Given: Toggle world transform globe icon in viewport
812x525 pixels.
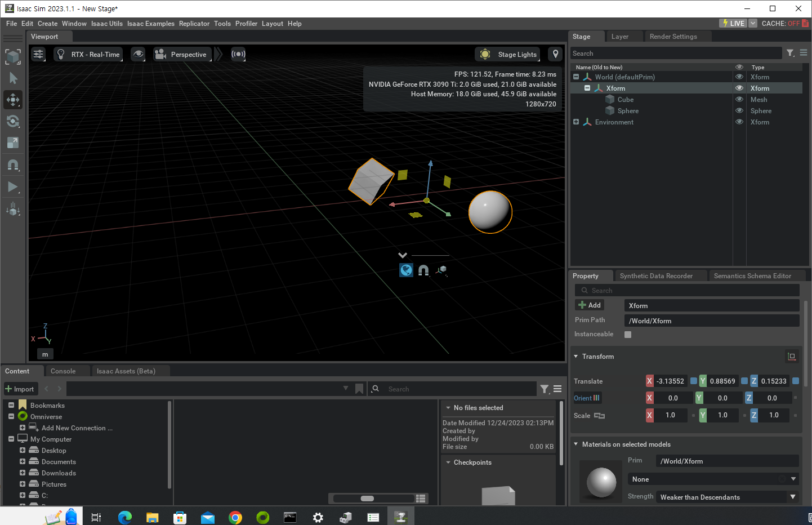Looking at the screenshot, I should (406, 270).
